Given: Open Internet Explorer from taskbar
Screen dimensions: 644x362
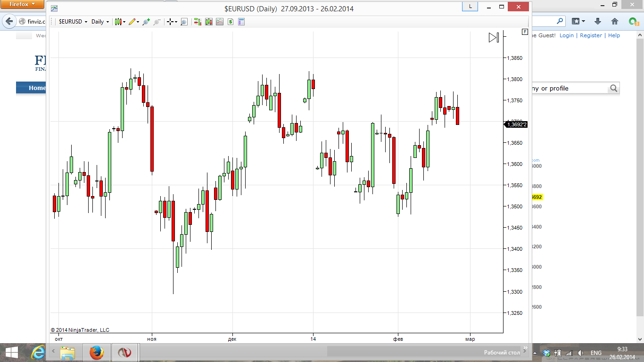Looking at the screenshot, I should 38,352.
